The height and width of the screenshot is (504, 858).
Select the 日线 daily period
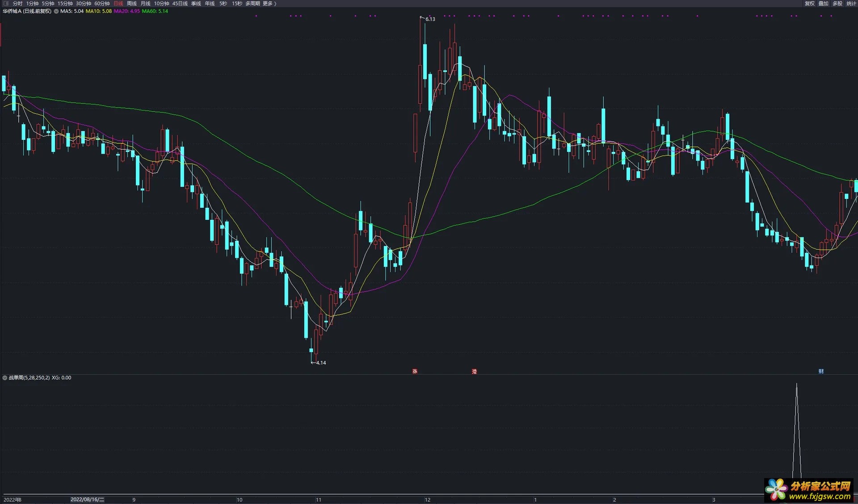tap(118, 4)
